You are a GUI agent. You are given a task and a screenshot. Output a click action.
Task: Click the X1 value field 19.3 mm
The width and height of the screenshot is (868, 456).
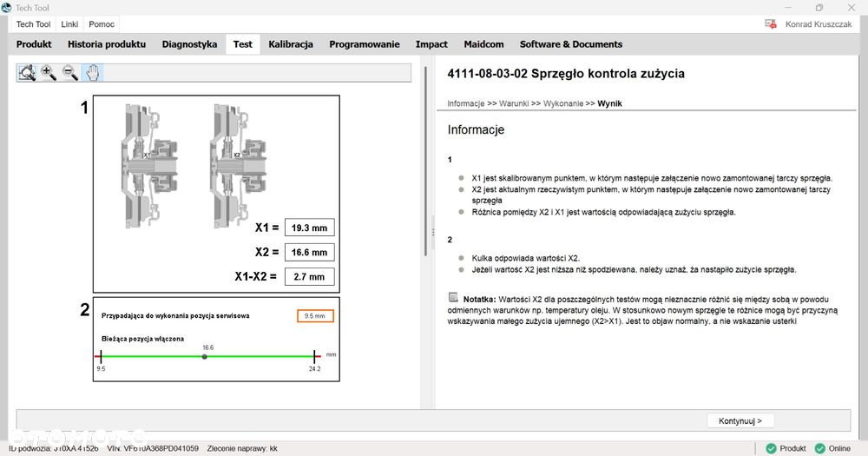[x=310, y=228]
